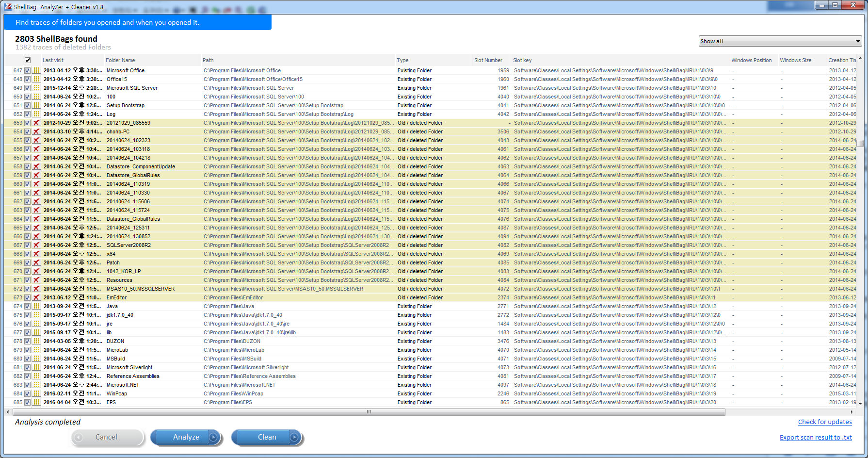The height and width of the screenshot is (458, 868).
Task: Uncheck the checkbox for Microsoft.NET row
Action: [x=28, y=385]
